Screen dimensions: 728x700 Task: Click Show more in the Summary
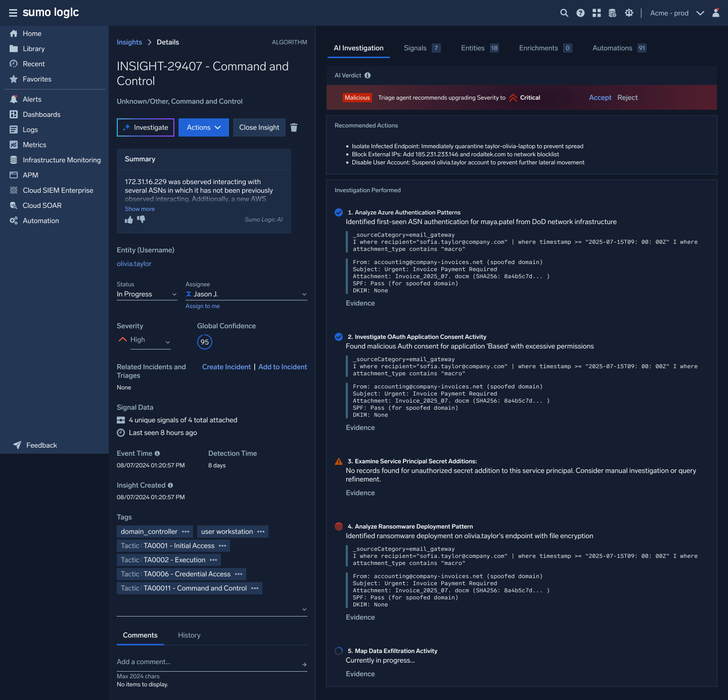[x=140, y=209]
